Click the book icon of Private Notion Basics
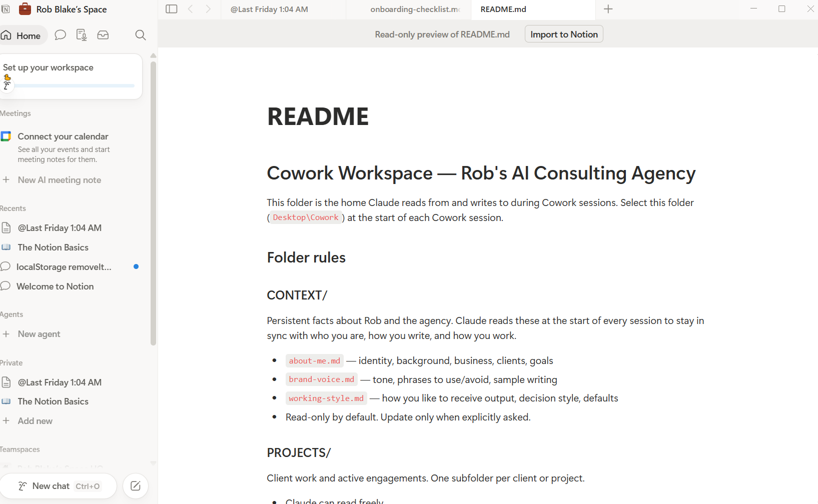This screenshot has height=504, width=818. click(x=6, y=401)
